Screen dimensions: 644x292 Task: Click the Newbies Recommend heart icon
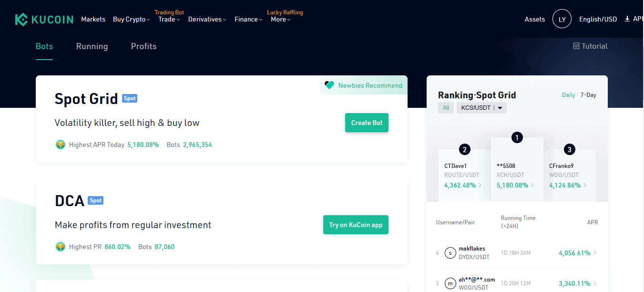(329, 85)
